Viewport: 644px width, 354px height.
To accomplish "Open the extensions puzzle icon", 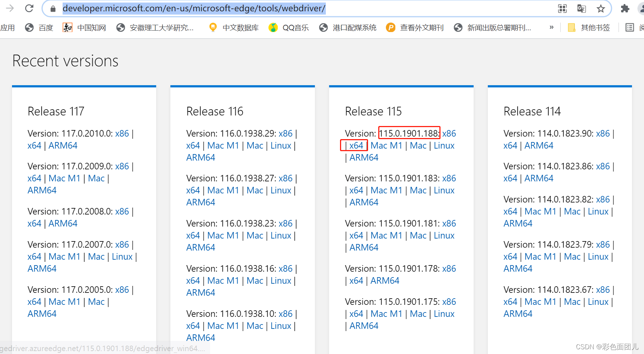I will tap(625, 9).
